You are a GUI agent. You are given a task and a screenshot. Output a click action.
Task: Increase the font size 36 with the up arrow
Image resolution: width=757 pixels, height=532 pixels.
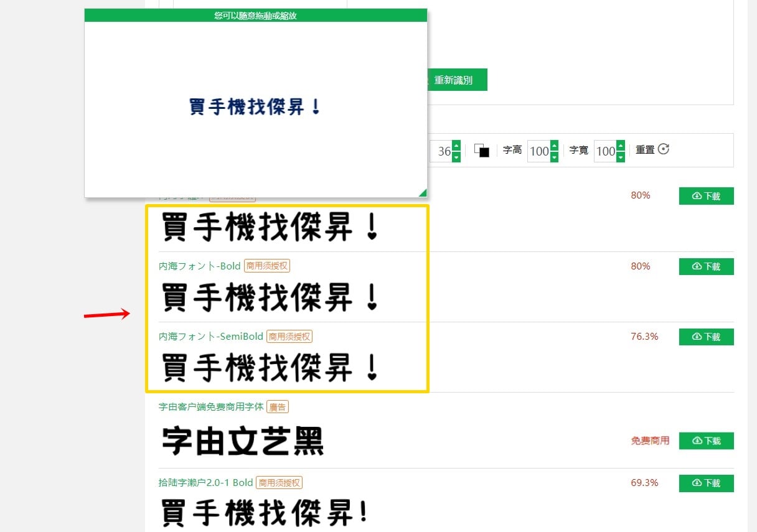click(456, 146)
